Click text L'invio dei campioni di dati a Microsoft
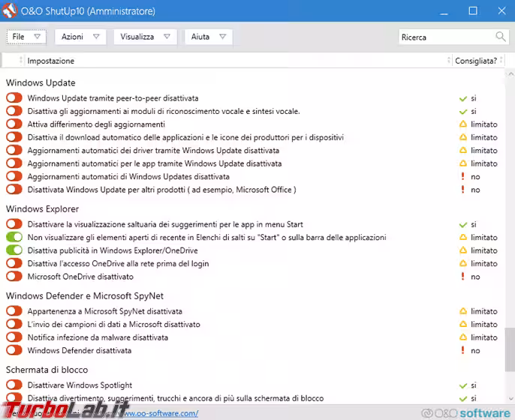The width and height of the screenshot is (515, 420). [x=114, y=324]
